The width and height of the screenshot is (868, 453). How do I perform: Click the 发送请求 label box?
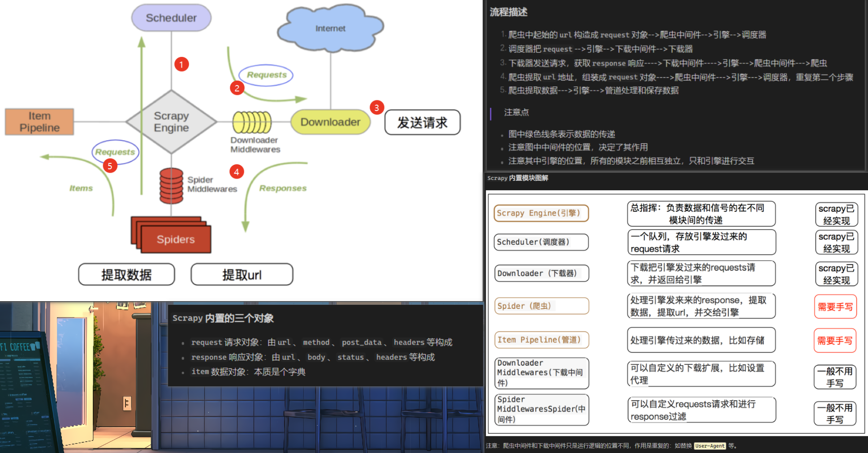pos(422,122)
